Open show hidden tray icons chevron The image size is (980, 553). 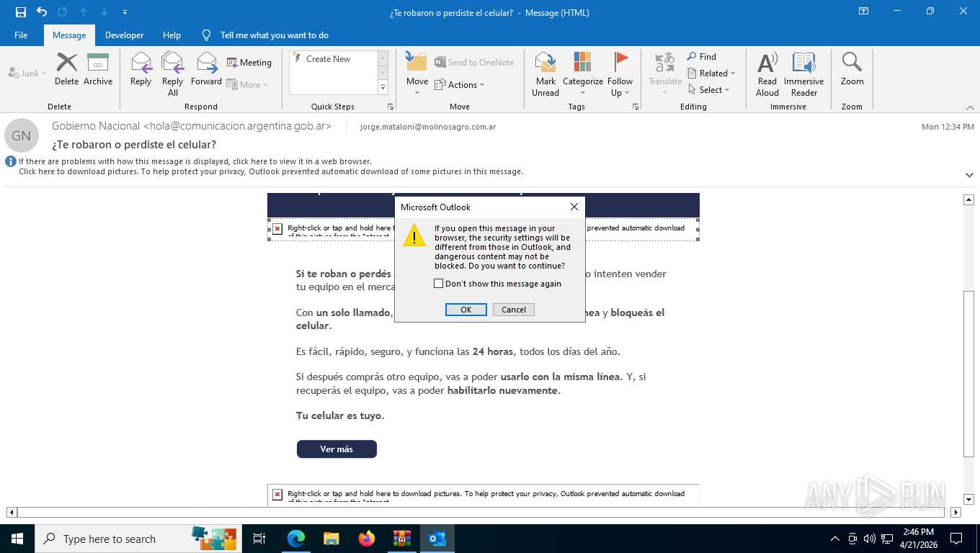coord(835,539)
